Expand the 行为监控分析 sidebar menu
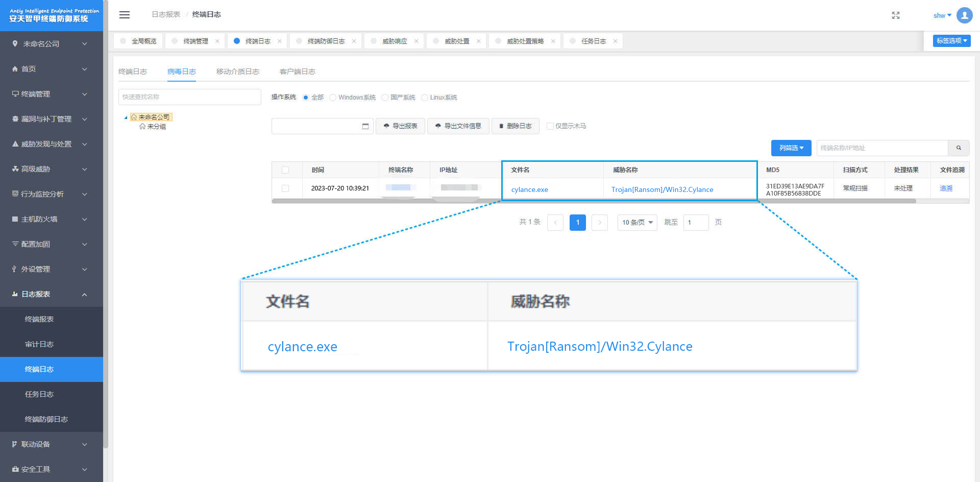The image size is (980, 482). point(52,194)
